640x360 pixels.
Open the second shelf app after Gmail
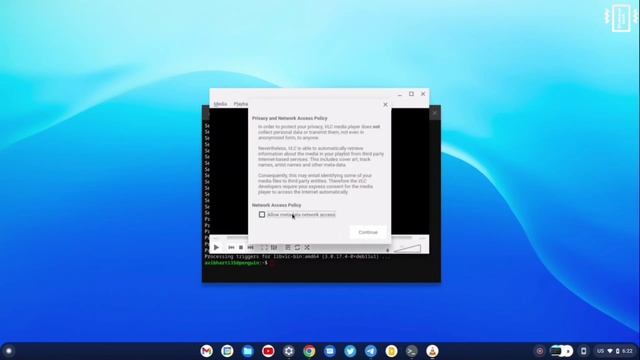(x=227, y=351)
